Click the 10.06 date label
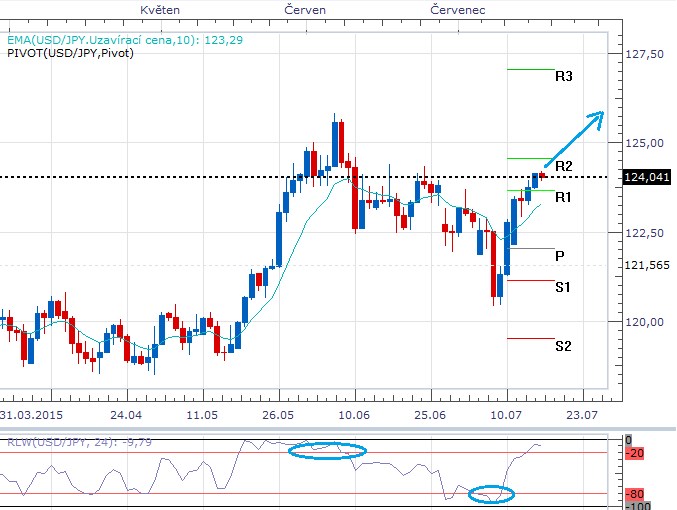Screen dimensions: 677x510 tap(354, 415)
